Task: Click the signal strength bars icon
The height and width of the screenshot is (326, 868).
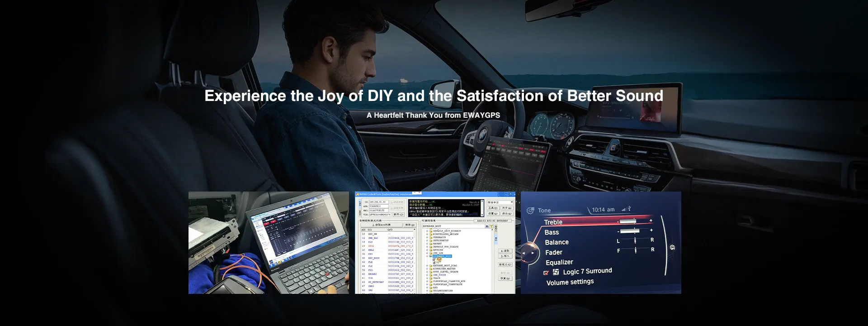Action: [623, 209]
